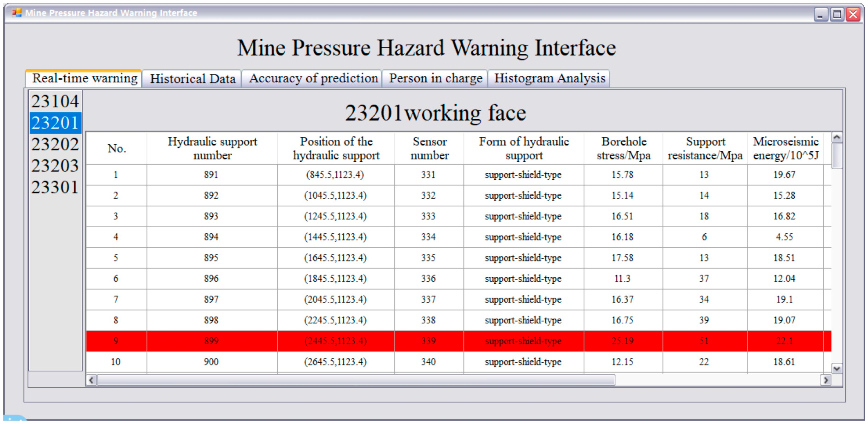868x424 pixels.
Task: Click the horizontal scrollbar left arrow
Action: [x=91, y=380]
